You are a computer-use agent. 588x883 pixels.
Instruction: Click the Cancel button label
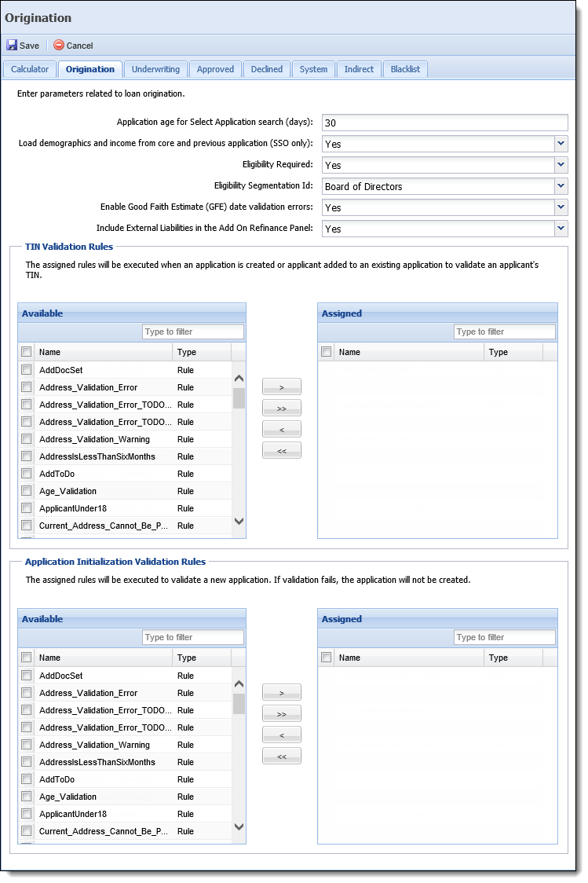pos(80,46)
